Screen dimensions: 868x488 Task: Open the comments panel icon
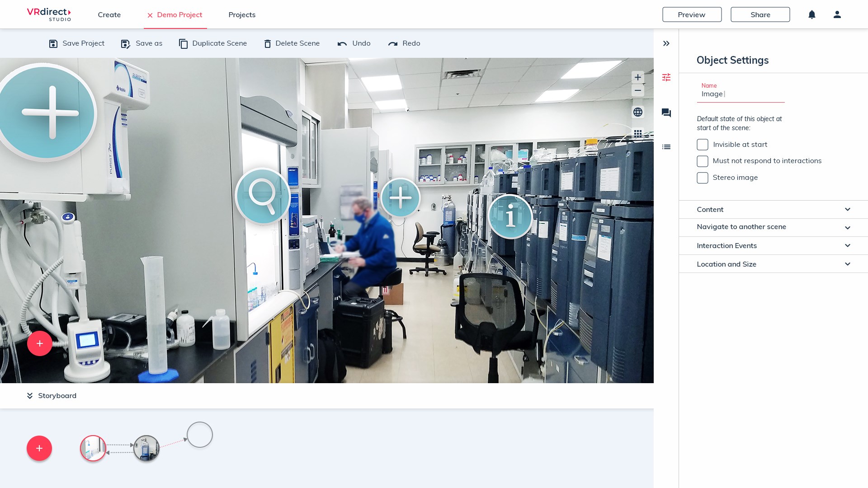point(666,113)
